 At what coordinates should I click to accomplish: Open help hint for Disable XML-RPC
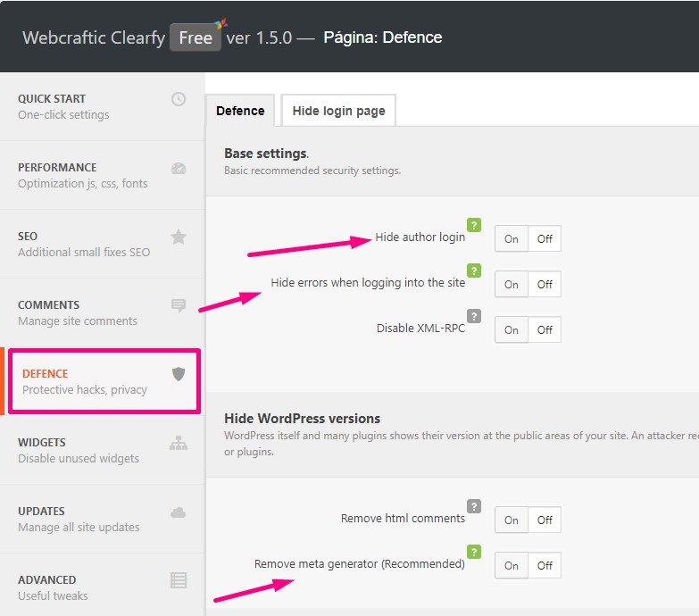[474, 316]
